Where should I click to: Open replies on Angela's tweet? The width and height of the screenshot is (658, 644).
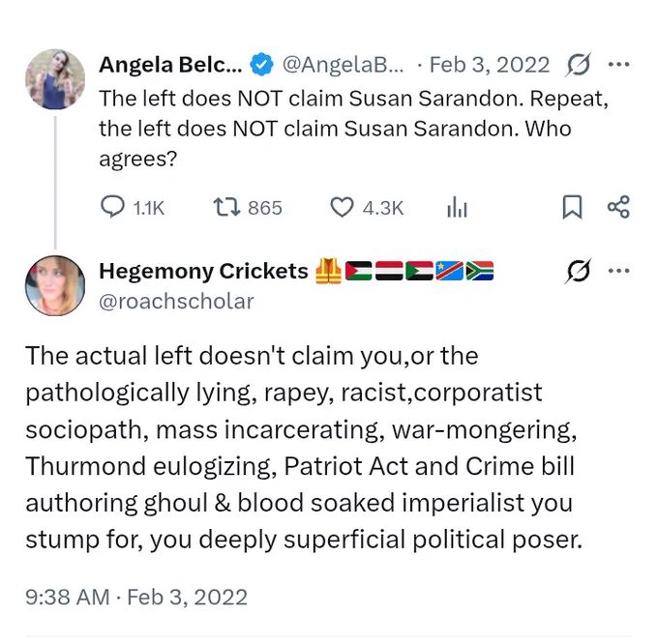click(x=133, y=208)
